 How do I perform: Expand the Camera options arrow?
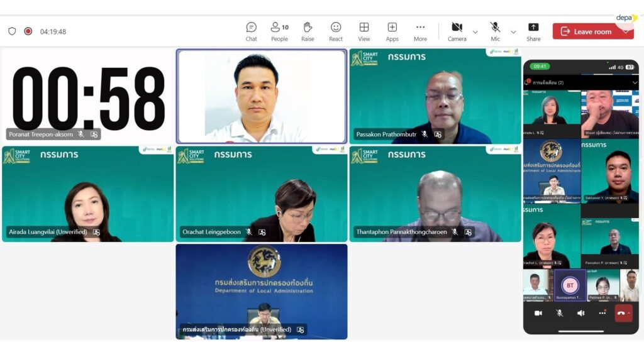[x=475, y=32]
